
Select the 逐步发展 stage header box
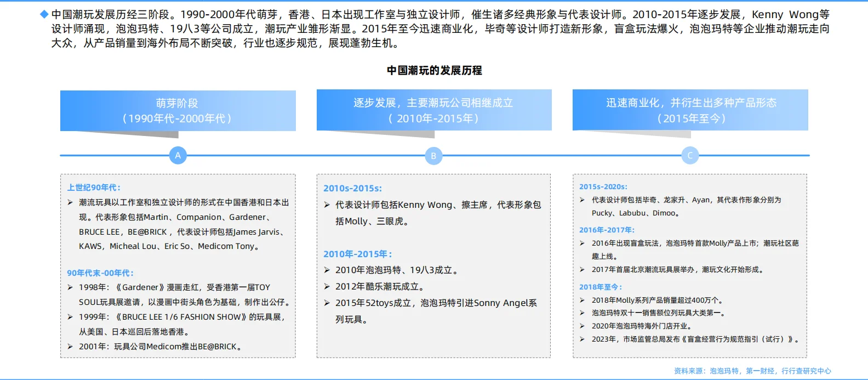tap(434, 110)
